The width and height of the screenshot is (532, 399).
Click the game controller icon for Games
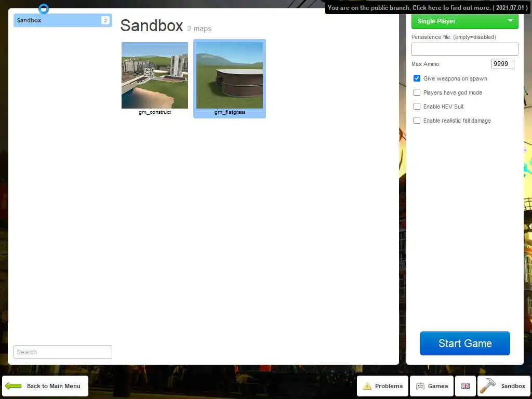pos(420,386)
